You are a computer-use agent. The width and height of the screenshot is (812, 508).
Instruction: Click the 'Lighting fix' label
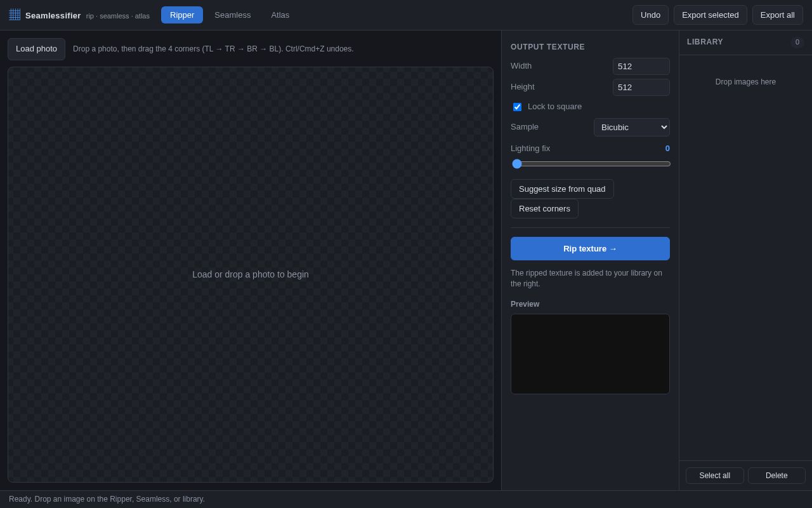pos(530,149)
